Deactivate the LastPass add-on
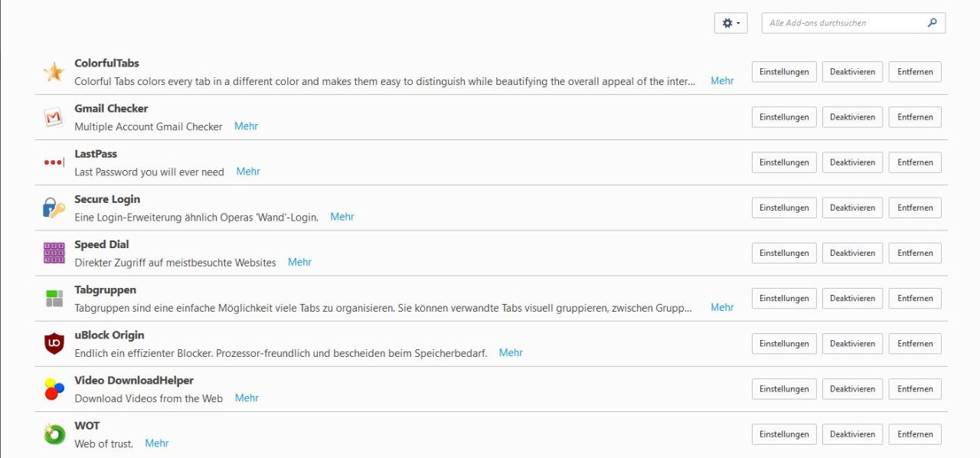 coord(852,162)
